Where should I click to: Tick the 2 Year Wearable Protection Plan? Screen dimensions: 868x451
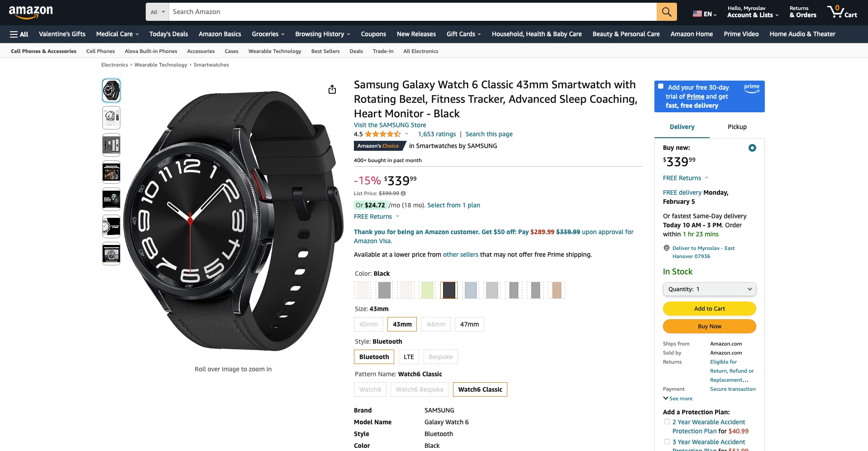click(x=667, y=422)
